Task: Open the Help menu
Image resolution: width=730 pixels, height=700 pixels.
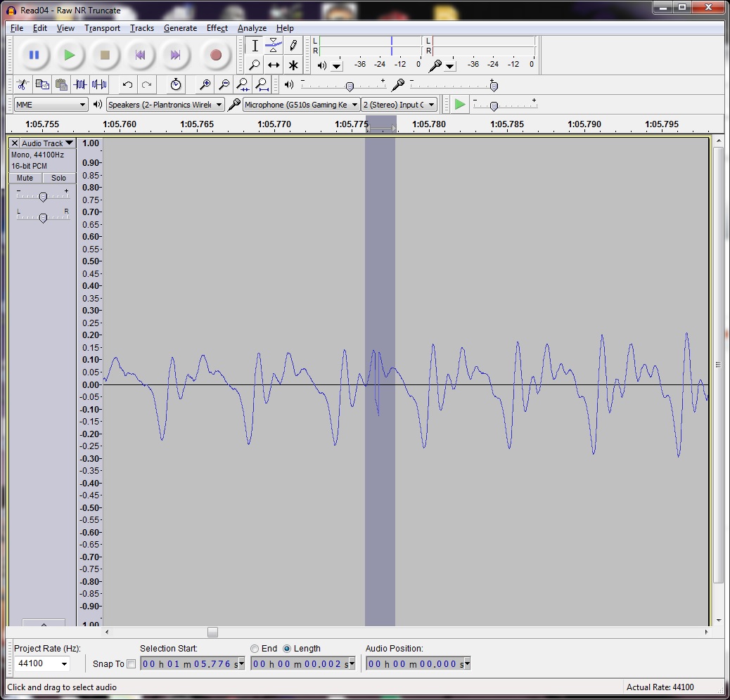Action: point(285,28)
